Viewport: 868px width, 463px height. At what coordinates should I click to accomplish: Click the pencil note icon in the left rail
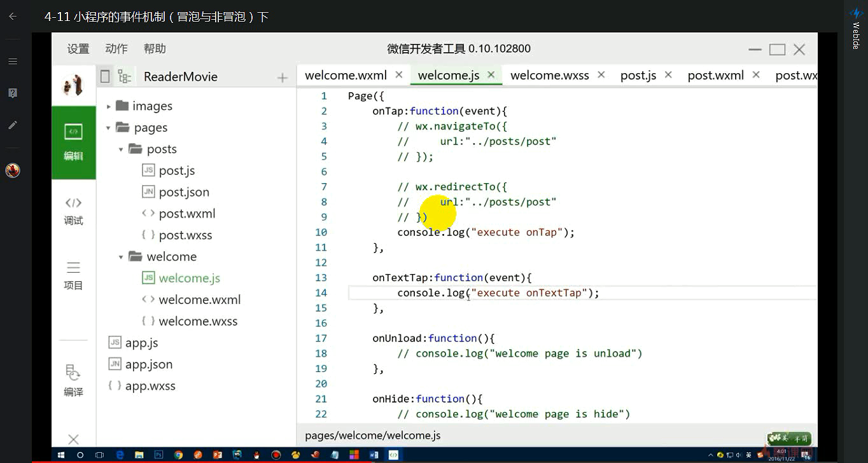click(x=12, y=125)
